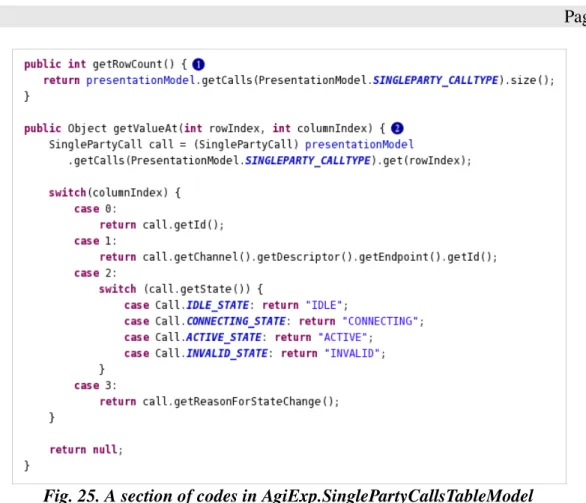Viewport: 586px width, 503px height.
Task: Click callout marker 2 beside getValueAt
Action: click(x=397, y=129)
